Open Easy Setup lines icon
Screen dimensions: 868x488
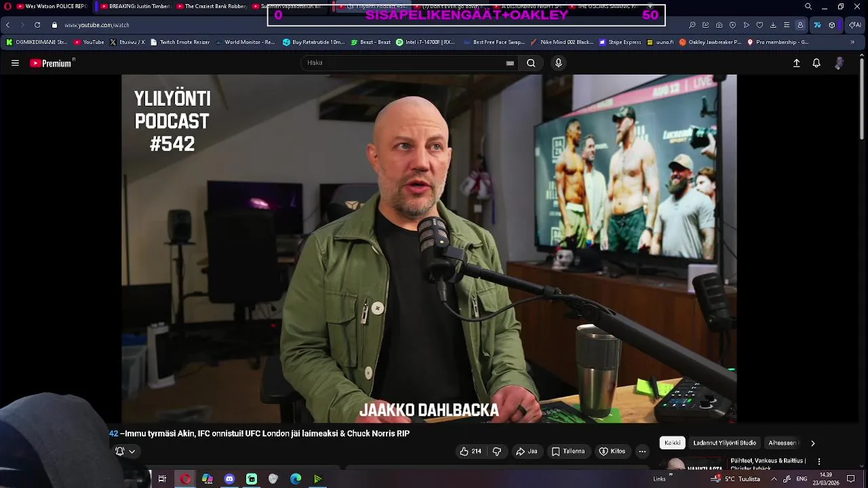coord(787,25)
